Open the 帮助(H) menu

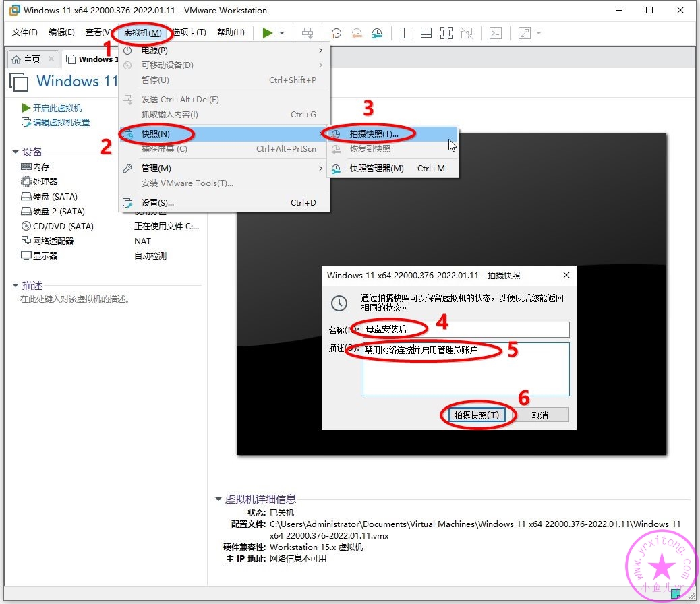click(231, 32)
